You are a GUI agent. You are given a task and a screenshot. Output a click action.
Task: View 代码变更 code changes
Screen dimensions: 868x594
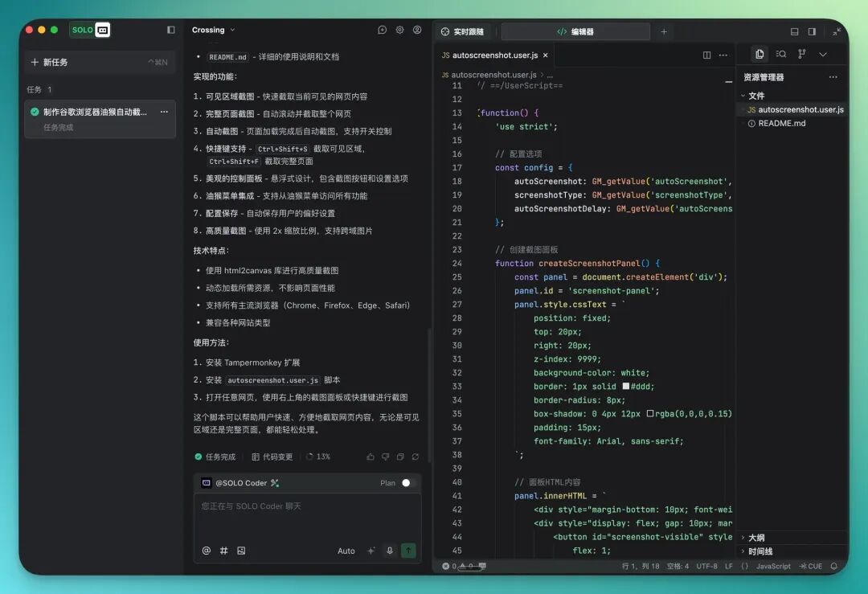point(272,457)
